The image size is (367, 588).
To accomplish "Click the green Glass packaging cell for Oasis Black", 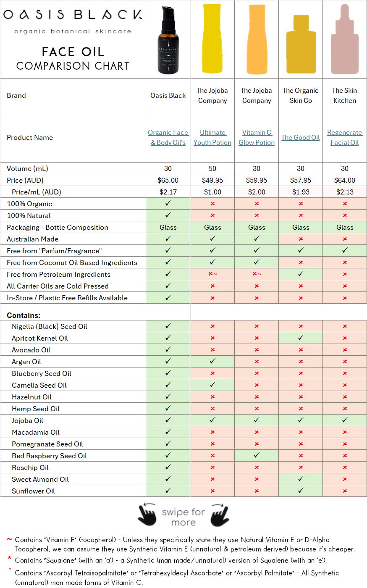I will click(x=168, y=227).
